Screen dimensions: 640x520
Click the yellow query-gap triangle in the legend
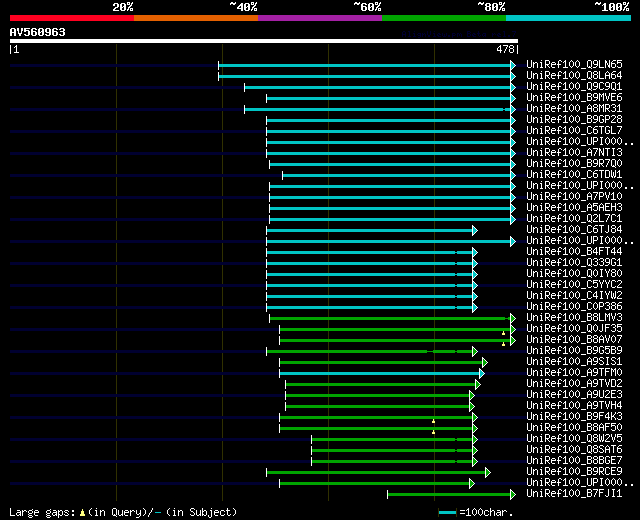tap(82, 513)
